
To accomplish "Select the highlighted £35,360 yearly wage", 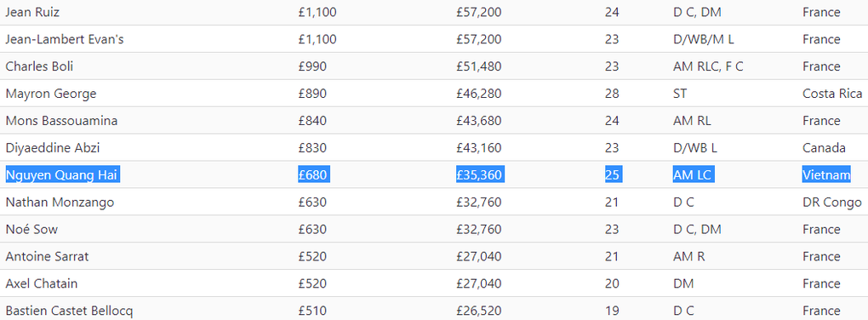I will click(479, 175).
